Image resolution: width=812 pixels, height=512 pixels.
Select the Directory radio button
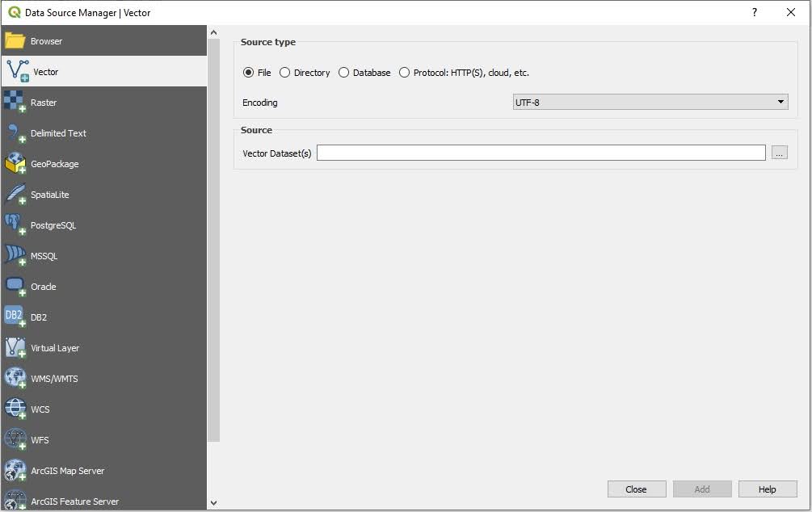tap(285, 73)
